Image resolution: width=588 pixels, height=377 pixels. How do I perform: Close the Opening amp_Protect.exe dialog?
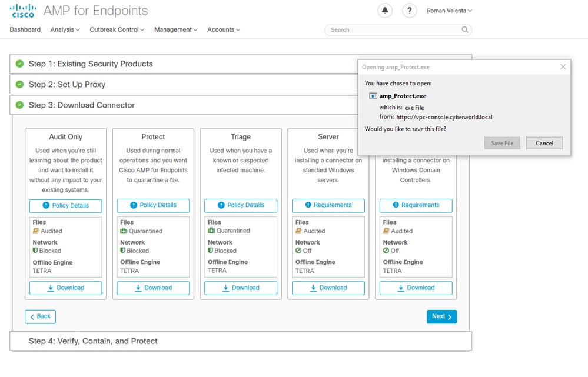pos(563,66)
